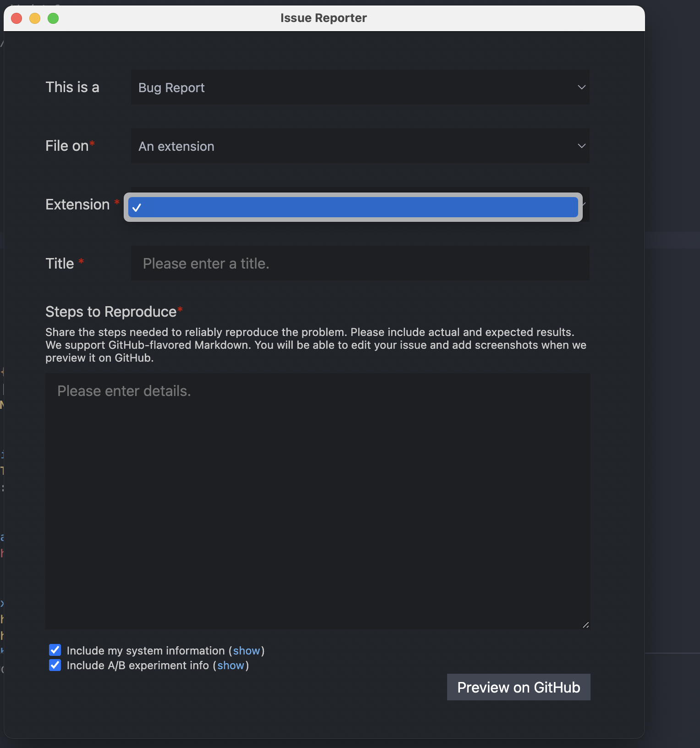The width and height of the screenshot is (700, 748).
Task: Show A/B experiment info link
Action: click(230, 665)
